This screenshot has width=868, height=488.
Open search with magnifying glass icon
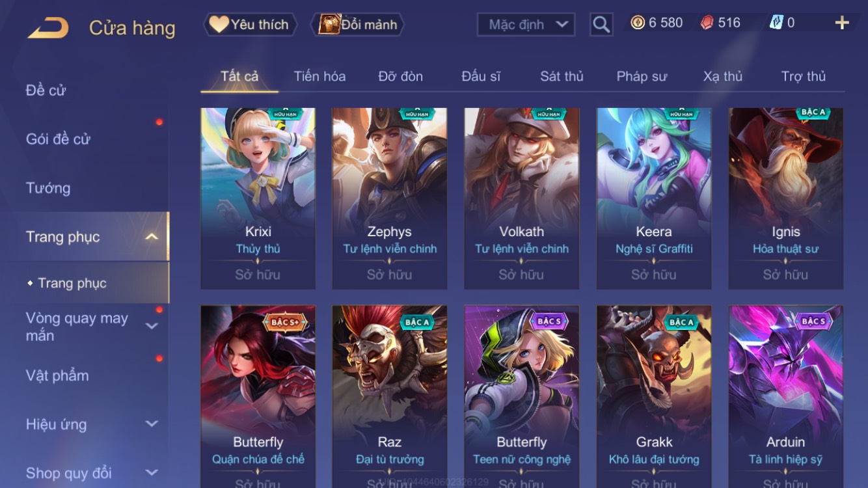pos(601,25)
